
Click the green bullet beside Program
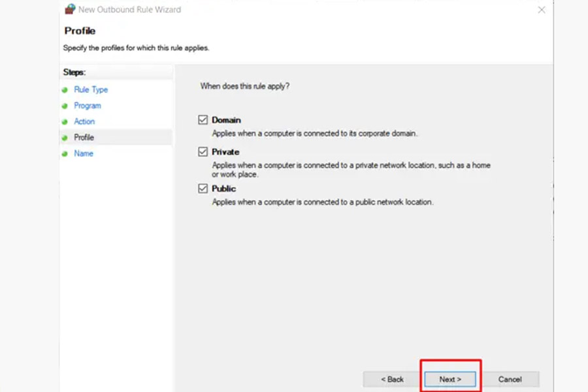pyautogui.click(x=65, y=106)
